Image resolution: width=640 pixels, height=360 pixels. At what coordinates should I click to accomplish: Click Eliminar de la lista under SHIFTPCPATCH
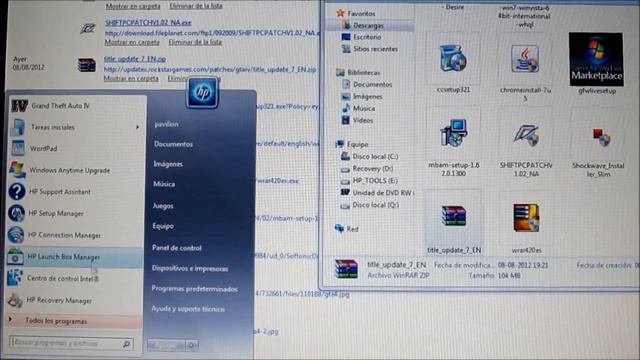pyautogui.click(x=195, y=42)
